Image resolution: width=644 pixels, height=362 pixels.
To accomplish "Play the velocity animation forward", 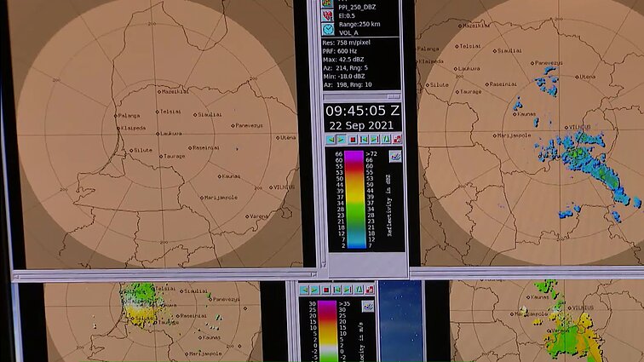I will pos(315,290).
